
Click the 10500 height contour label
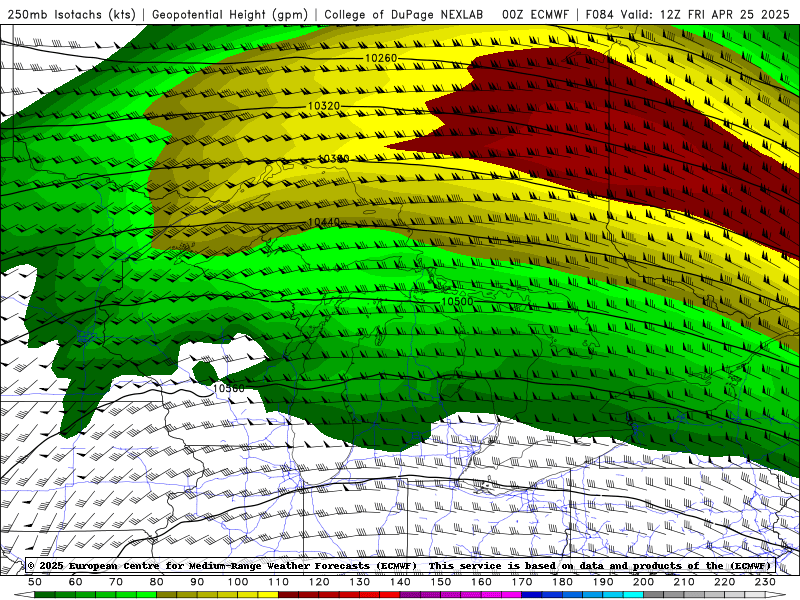click(457, 302)
